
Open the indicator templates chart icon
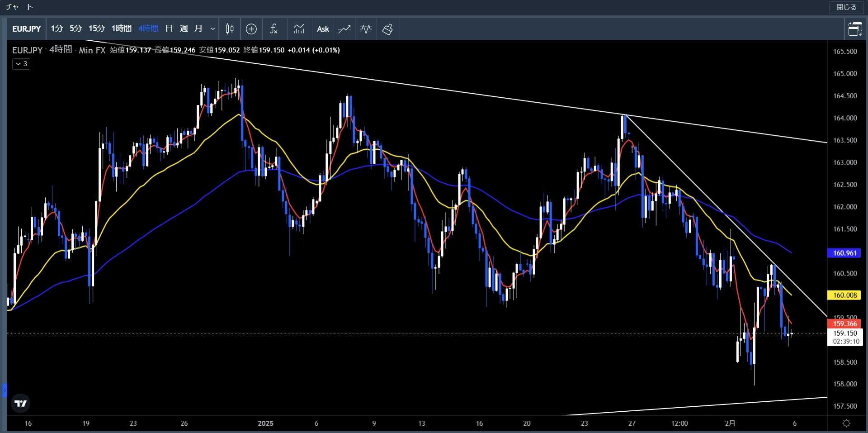point(299,29)
